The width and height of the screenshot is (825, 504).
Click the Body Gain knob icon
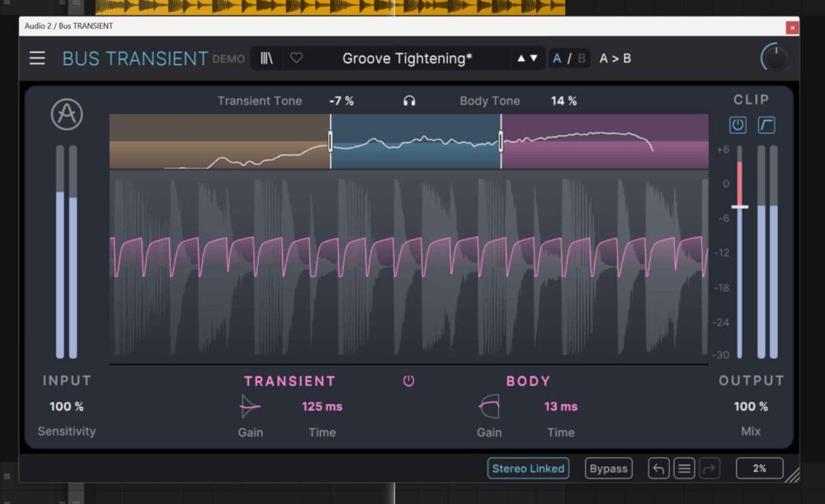[489, 406]
